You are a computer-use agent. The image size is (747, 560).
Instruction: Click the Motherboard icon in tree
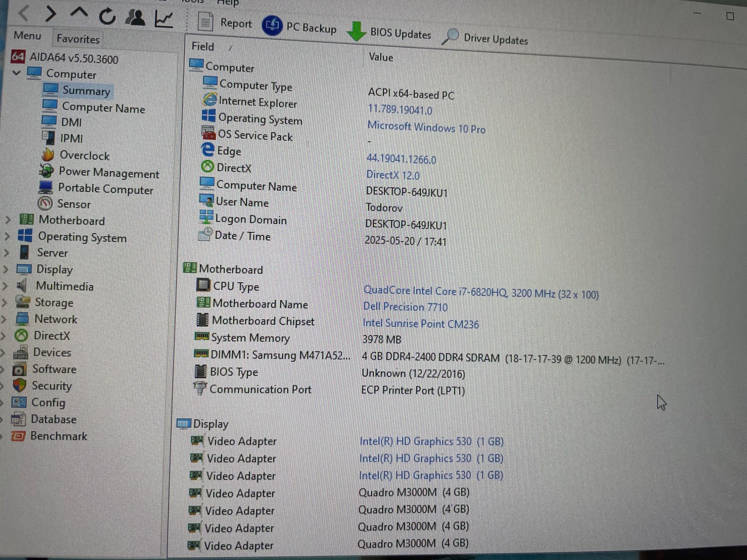(x=26, y=220)
